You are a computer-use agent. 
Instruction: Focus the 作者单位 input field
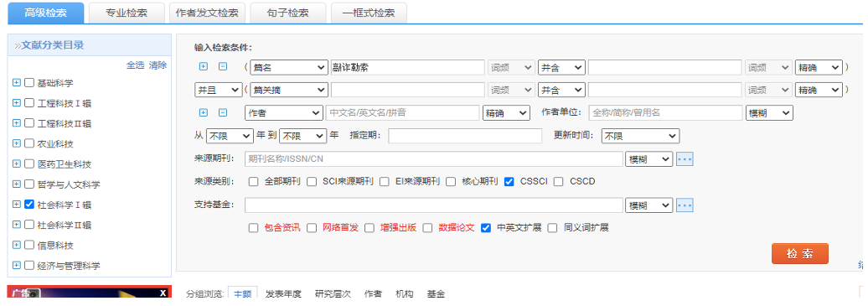[665, 113]
